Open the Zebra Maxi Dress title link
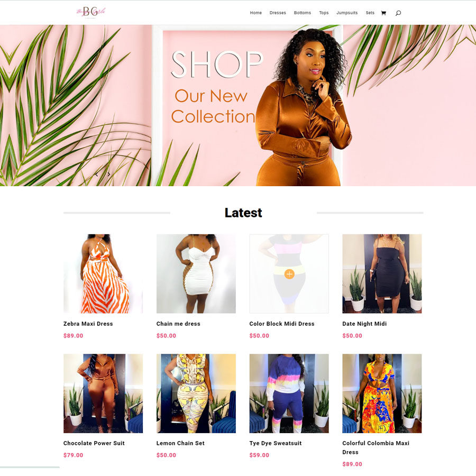Screen dimensions: 476x476 click(x=88, y=324)
